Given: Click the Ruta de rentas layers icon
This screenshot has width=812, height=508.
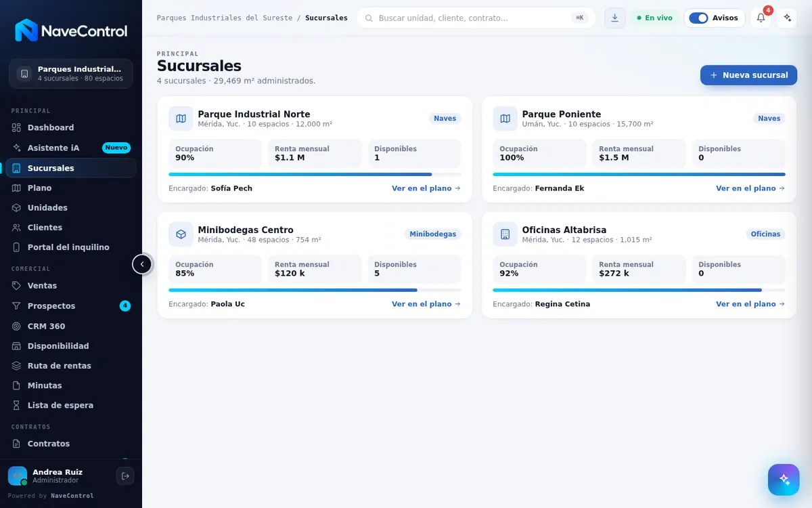Looking at the screenshot, I should [17, 366].
